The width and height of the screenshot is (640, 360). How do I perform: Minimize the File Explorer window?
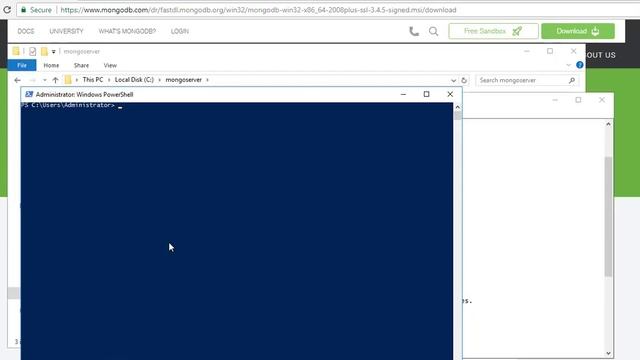pyautogui.click(x=527, y=51)
